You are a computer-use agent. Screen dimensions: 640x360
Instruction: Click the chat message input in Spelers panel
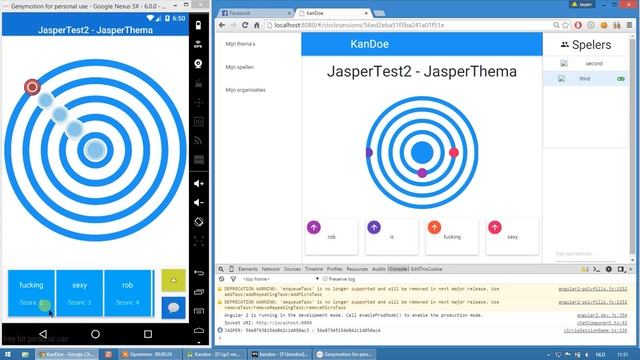click(586, 253)
